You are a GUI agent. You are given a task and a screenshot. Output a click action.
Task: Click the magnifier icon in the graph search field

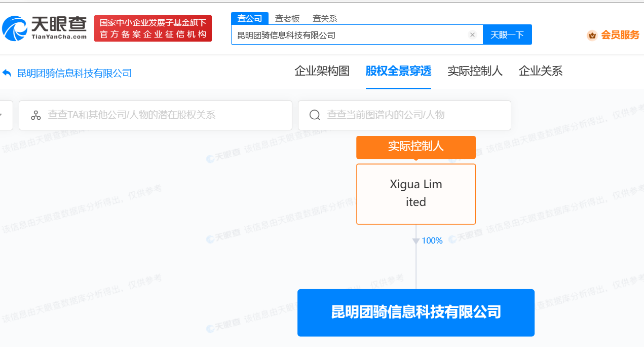315,115
